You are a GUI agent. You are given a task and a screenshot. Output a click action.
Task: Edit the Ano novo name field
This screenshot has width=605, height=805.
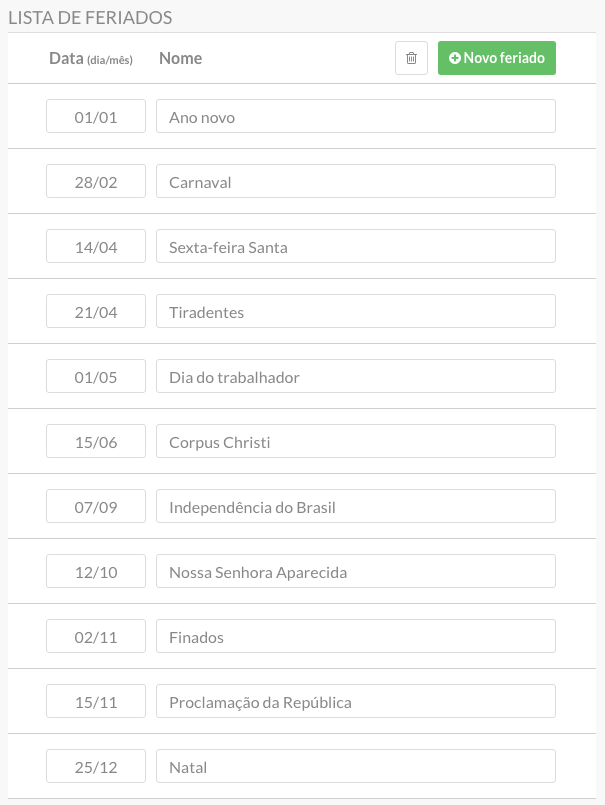tap(355, 116)
